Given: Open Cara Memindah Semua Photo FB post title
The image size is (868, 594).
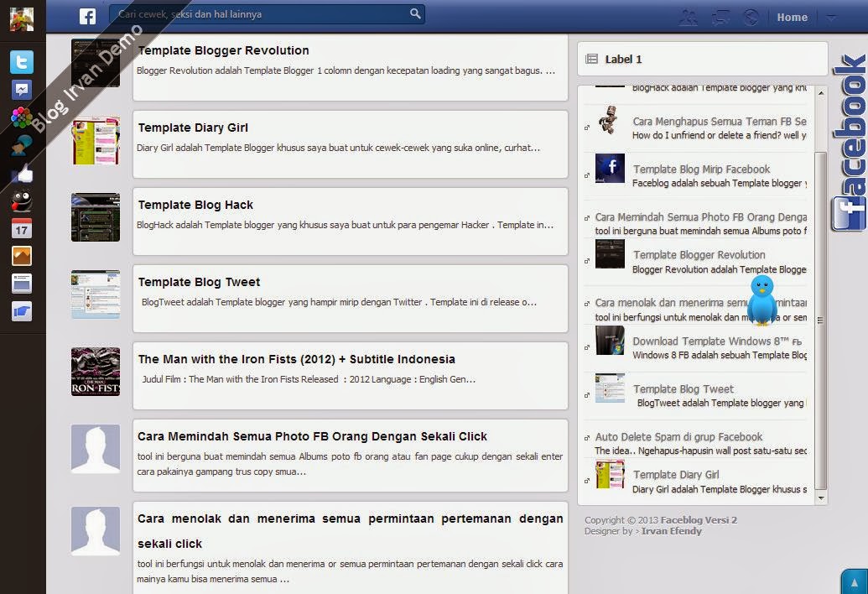Looking at the screenshot, I should [x=312, y=436].
